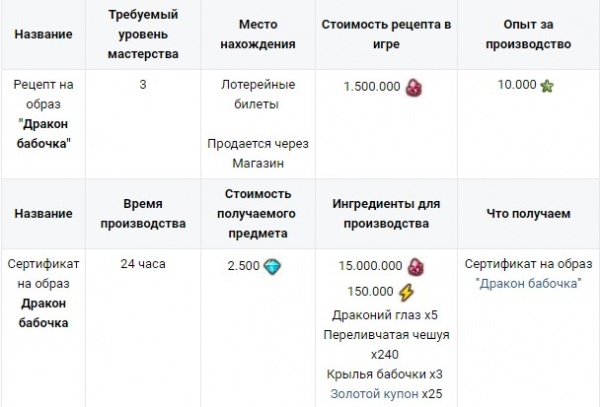The width and height of the screenshot is (600, 407).
Task: Select the "Ингредиенты для производства" header
Action: pyautogui.click(x=386, y=214)
